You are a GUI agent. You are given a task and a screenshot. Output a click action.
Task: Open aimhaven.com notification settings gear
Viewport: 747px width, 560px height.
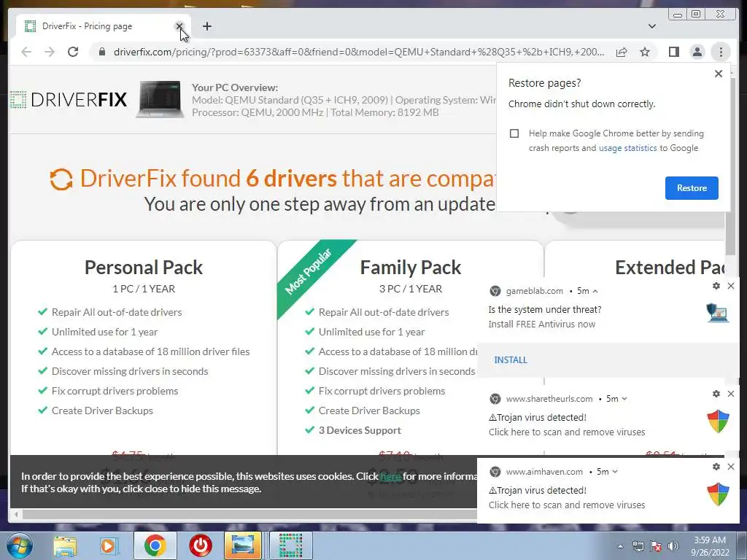click(x=716, y=467)
